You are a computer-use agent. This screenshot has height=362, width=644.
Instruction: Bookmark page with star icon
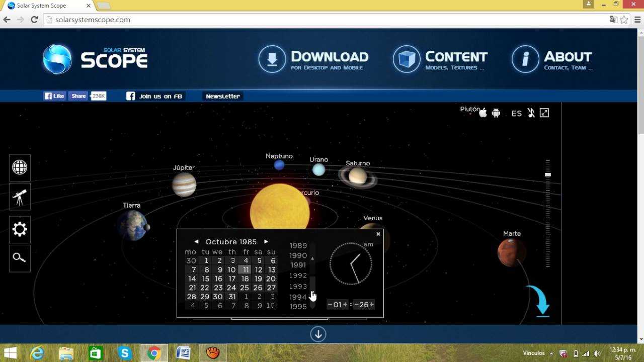click(x=624, y=20)
